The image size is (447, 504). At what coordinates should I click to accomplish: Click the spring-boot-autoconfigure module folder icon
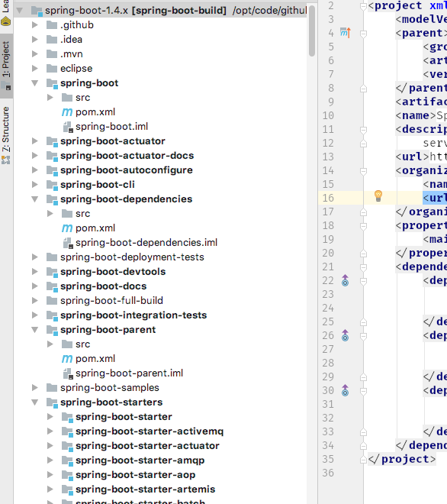coord(52,170)
